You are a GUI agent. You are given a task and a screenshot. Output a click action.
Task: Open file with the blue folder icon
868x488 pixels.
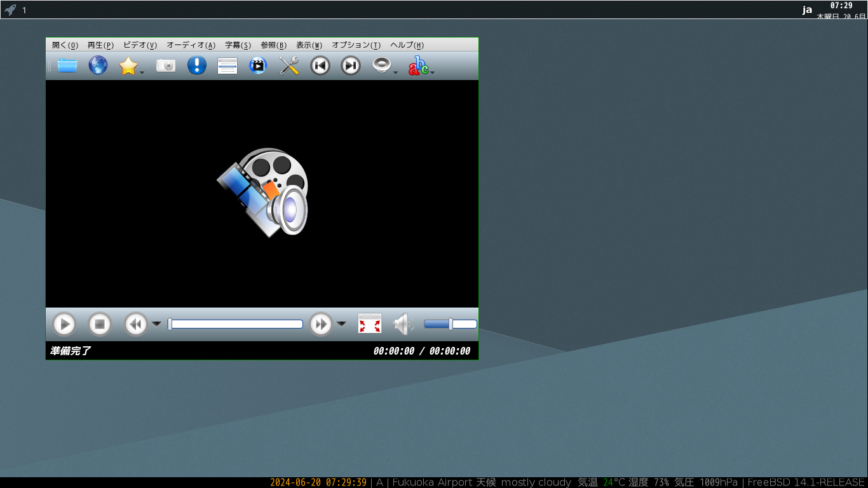[x=67, y=65]
